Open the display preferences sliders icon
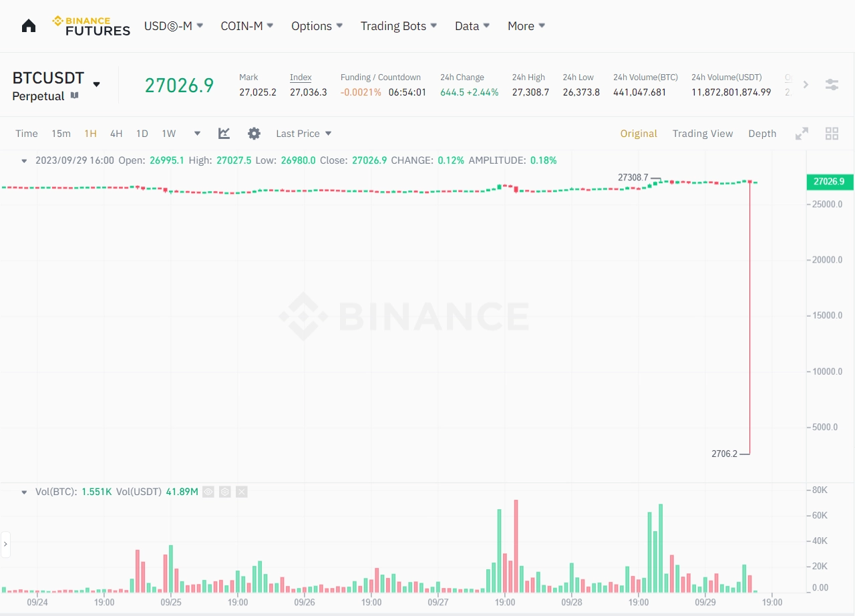The width and height of the screenshot is (855, 616). (x=831, y=85)
